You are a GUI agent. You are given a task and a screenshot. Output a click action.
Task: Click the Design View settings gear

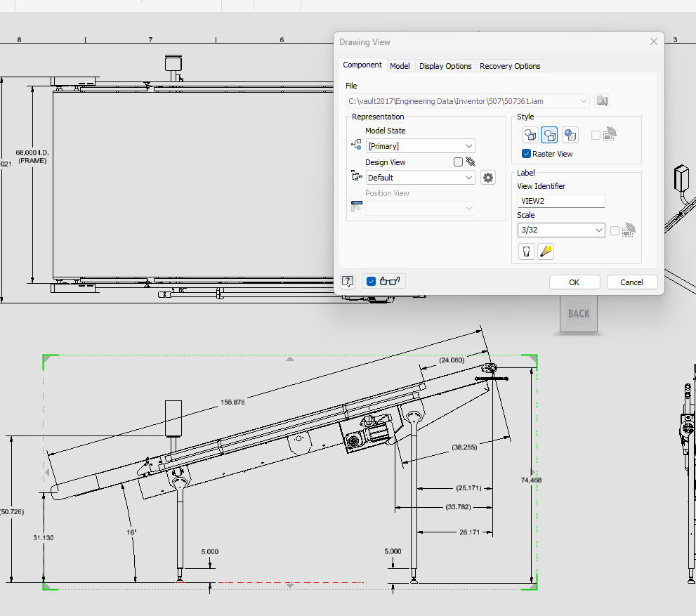point(487,177)
